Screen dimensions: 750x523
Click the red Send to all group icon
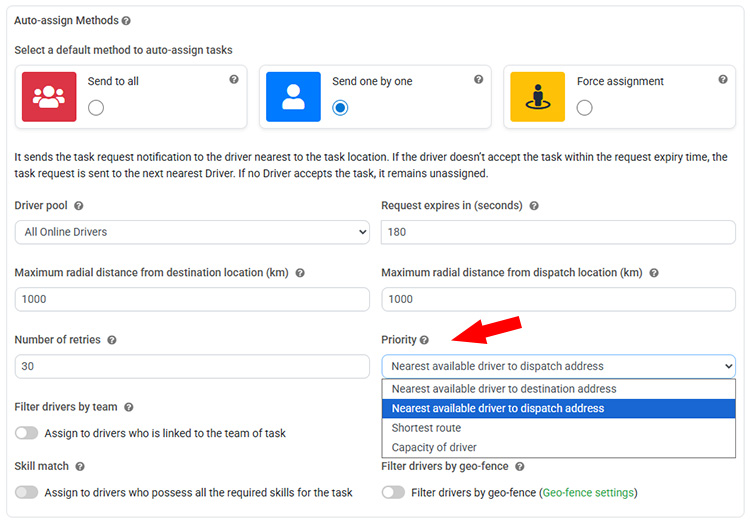tap(49, 97)
